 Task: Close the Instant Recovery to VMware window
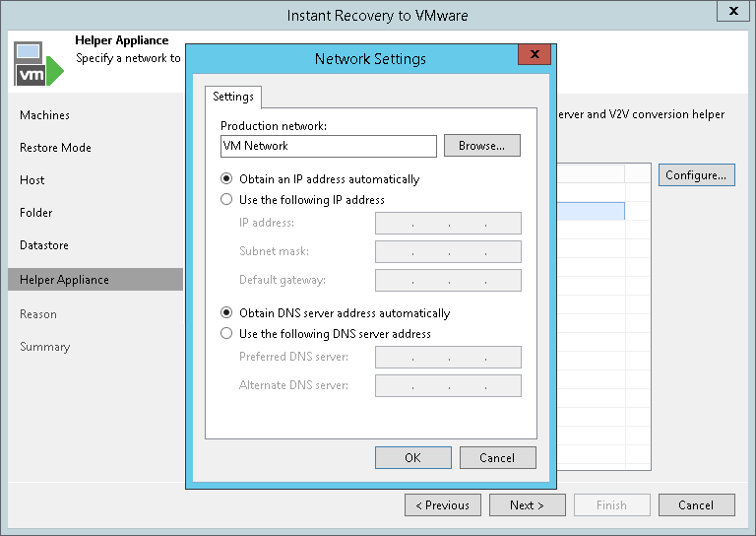(733, 11)
